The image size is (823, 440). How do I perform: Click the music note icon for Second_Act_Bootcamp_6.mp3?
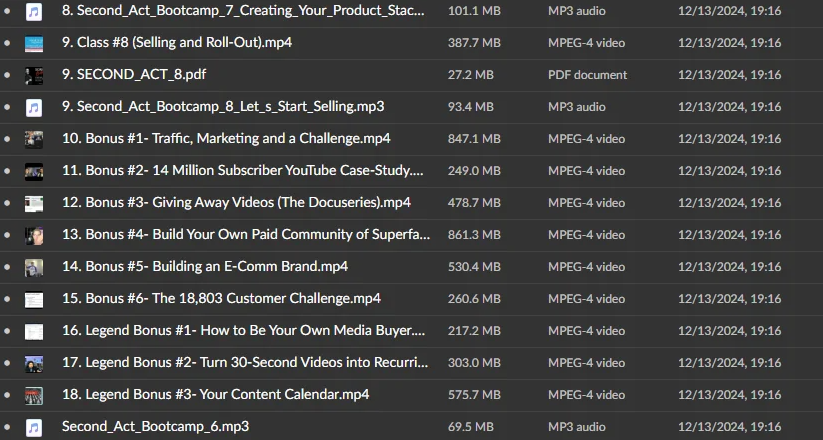click(x=34, y=427)
